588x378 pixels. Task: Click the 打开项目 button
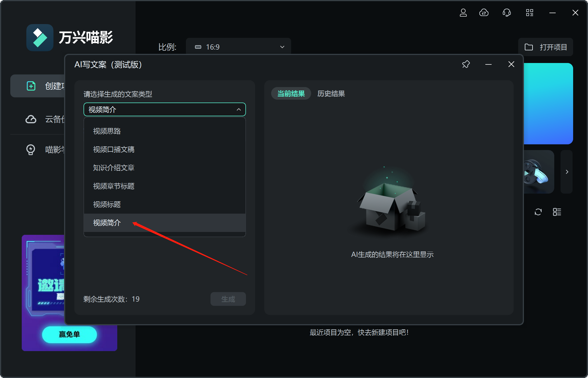[x=545, y=47]
